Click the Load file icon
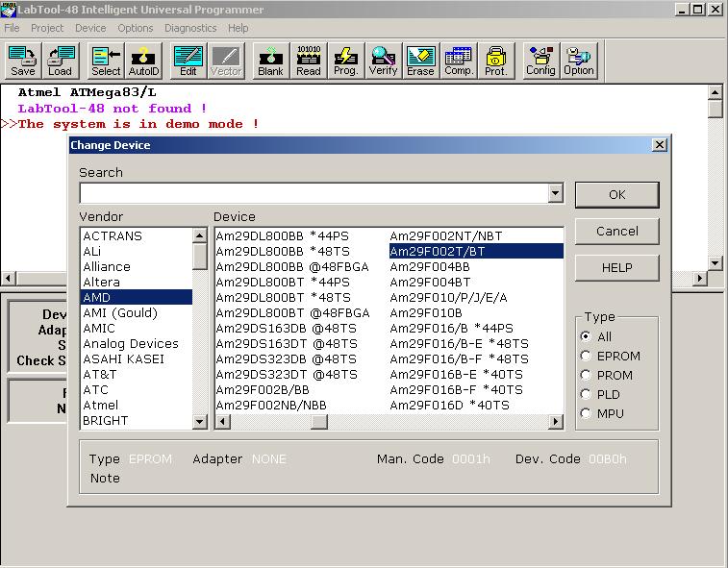Screen dimensions: 728x568 coord(61,61)
